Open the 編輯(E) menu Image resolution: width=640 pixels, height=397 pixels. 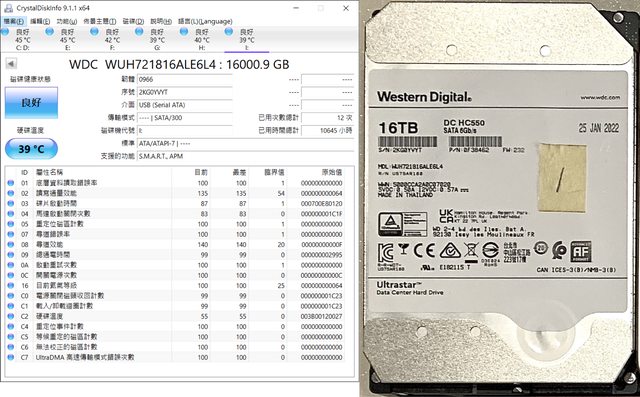[40, 21]
